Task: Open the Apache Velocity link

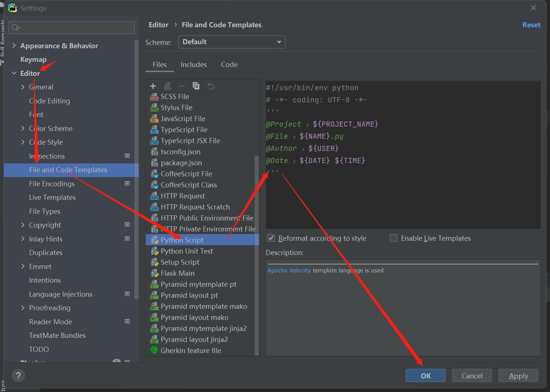Action: 289,270
